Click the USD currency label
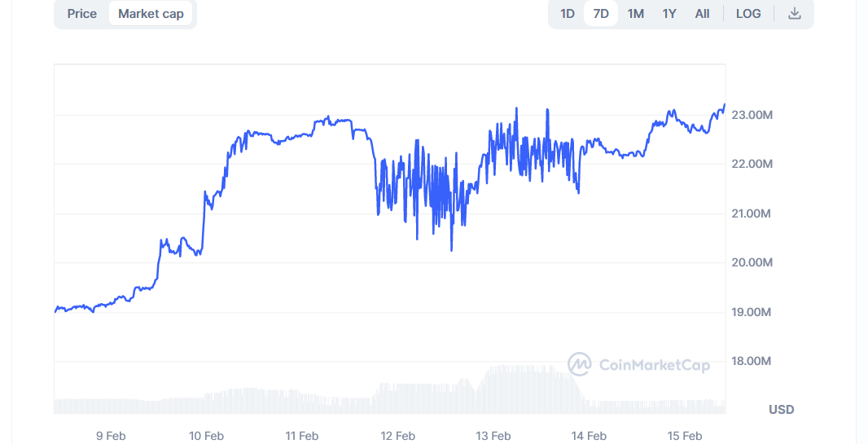The height and width of the screenshot is (444, 868). (x=781, y=409)
